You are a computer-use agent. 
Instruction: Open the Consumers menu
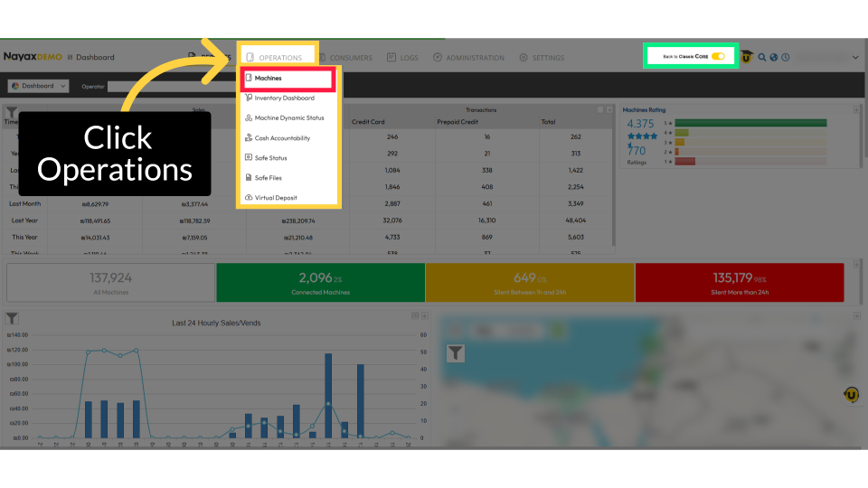click(x=345, y=58)
